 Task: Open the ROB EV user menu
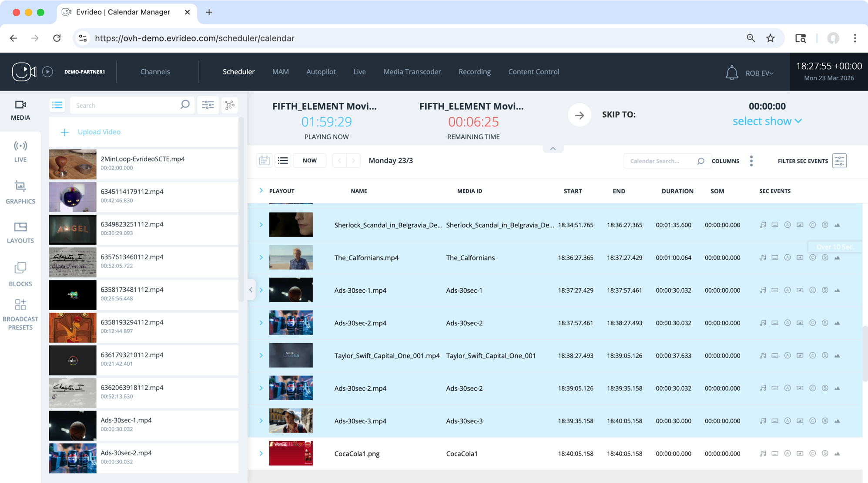coord(759,73)
